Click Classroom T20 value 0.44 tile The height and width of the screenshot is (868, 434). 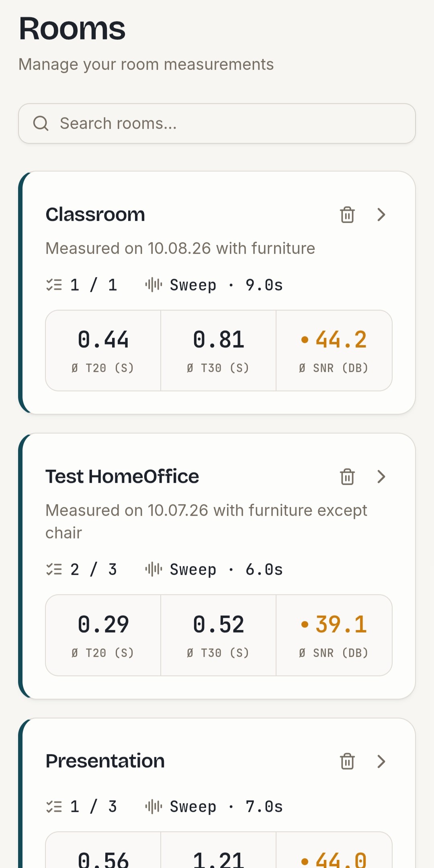point(103,350)
